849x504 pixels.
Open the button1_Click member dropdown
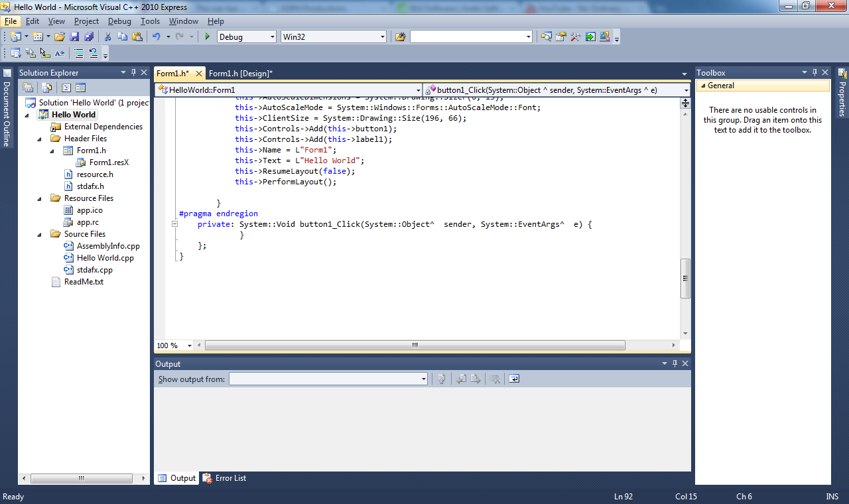(686, 90)
